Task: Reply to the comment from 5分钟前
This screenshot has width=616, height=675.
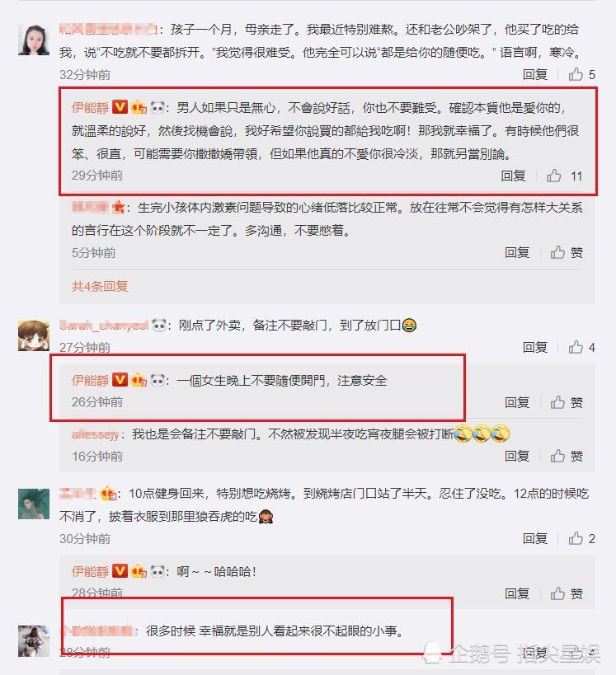Action: [x=517, y=252]
